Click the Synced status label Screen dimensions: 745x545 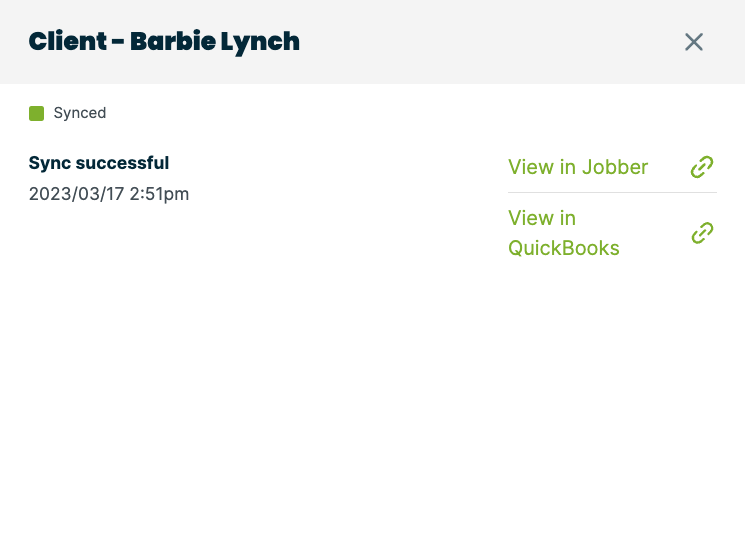[x=80, y=113]
